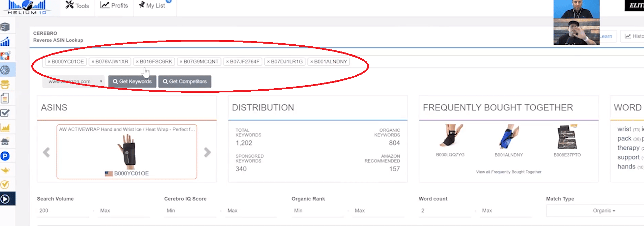Screen dimensions: 644x227
Task: Click the Search Volume Max field
Action: [x=124, y=211]
